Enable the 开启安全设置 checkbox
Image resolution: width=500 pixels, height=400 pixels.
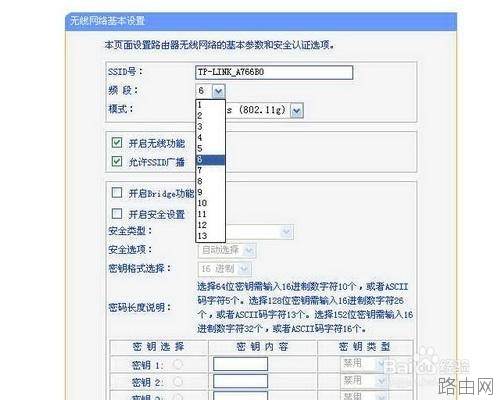click(x=117, y=213)
